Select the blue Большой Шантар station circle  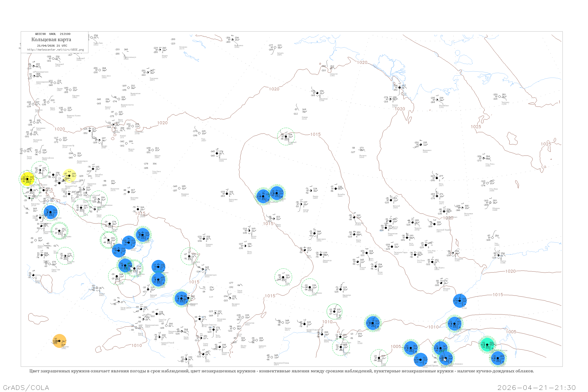(x=455, y=324)
